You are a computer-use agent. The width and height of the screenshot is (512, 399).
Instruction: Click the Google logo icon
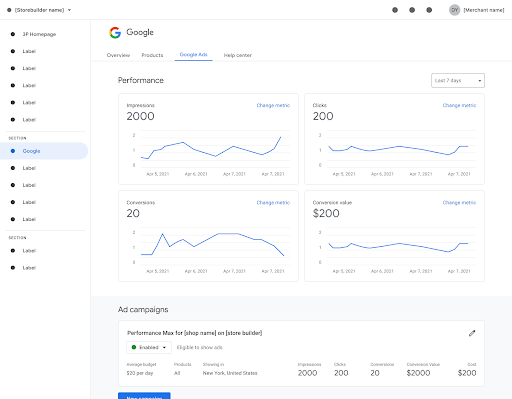click(x=115, y=32)
